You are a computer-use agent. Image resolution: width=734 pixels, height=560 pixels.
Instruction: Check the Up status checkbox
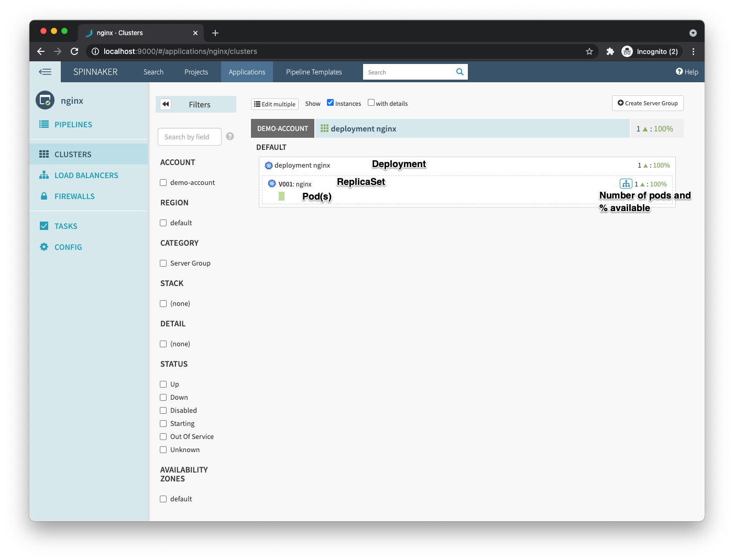tap(163, 385)
